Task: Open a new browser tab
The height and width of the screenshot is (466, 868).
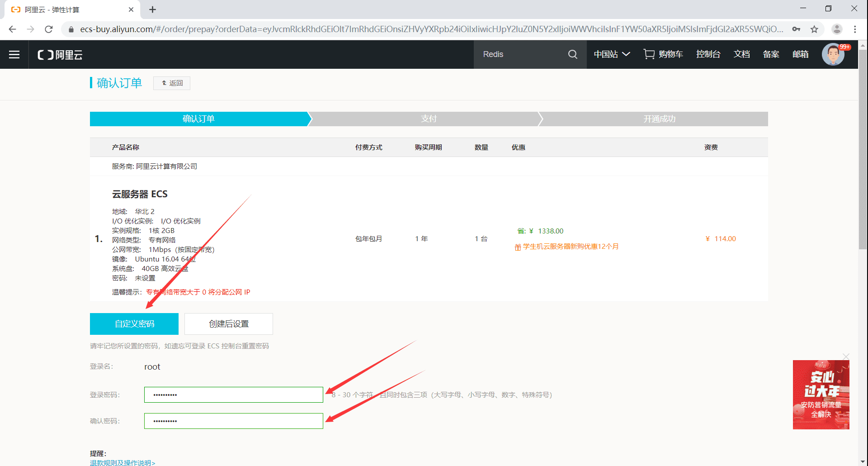Action: (153, 10)
